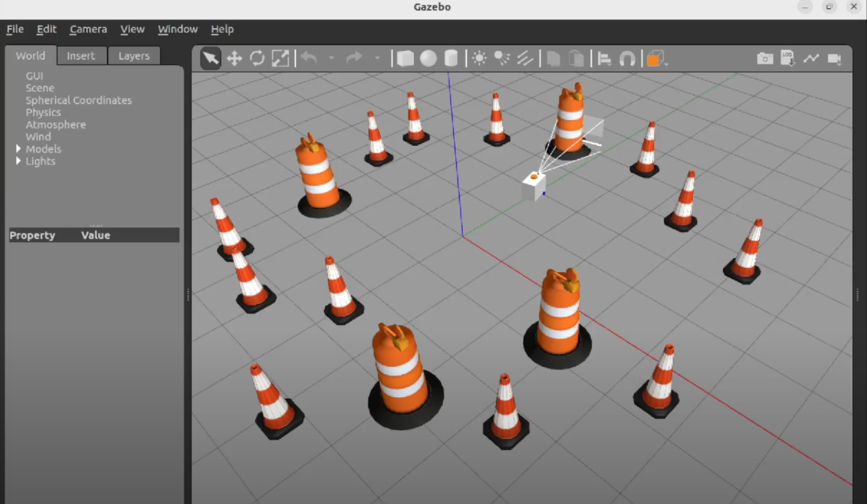Open the orange view angle selector
Image resolution: width=867 pixels, height=504 pixels.
pyautogui.click(x=655, y=59)
